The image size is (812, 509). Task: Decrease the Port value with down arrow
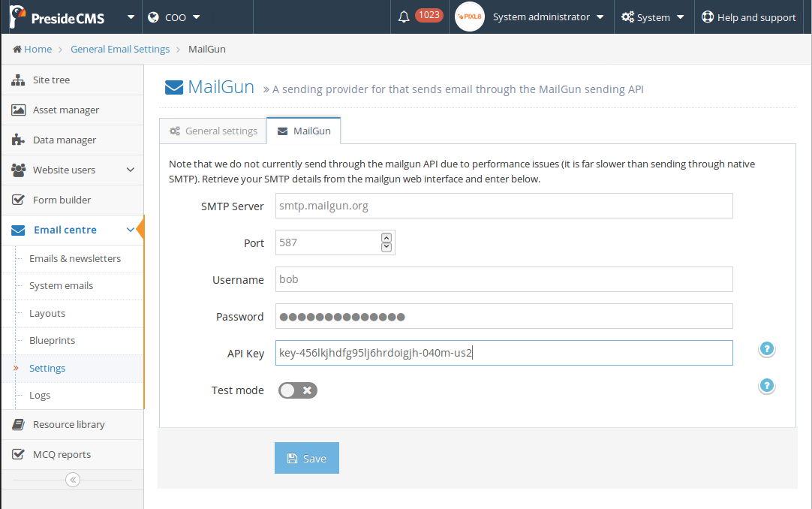pos(386,247)
